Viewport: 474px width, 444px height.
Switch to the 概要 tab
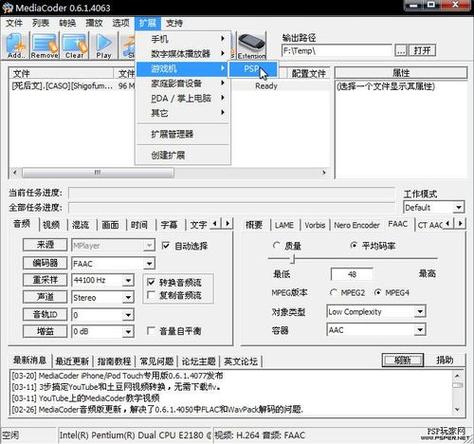pos(254,225)
